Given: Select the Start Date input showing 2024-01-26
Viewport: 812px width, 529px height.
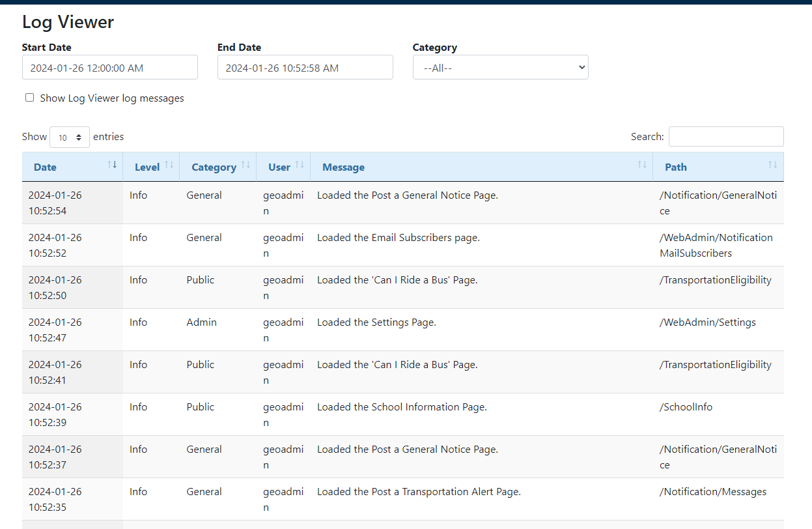Looking at the screenshot, I should pos(109,67).
